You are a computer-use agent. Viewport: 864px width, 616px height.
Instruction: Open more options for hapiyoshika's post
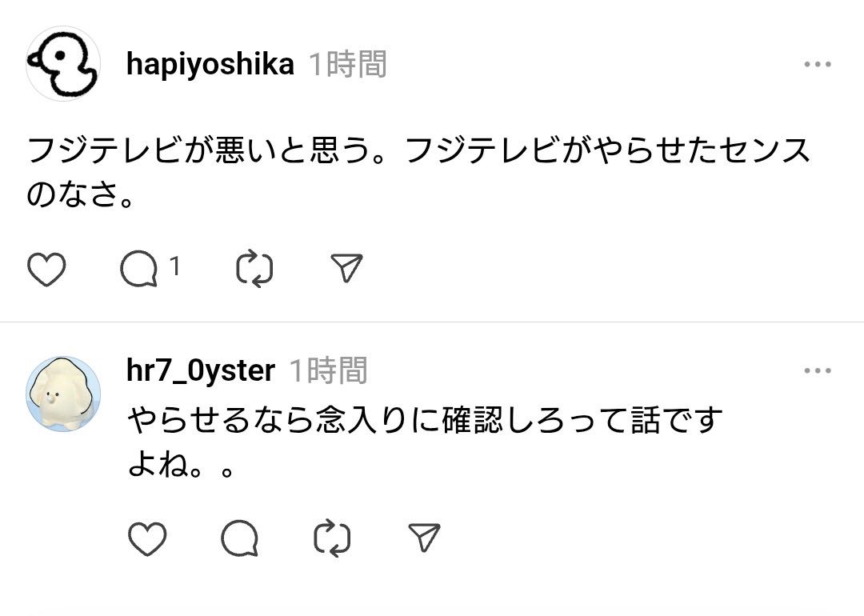point(817,65)
